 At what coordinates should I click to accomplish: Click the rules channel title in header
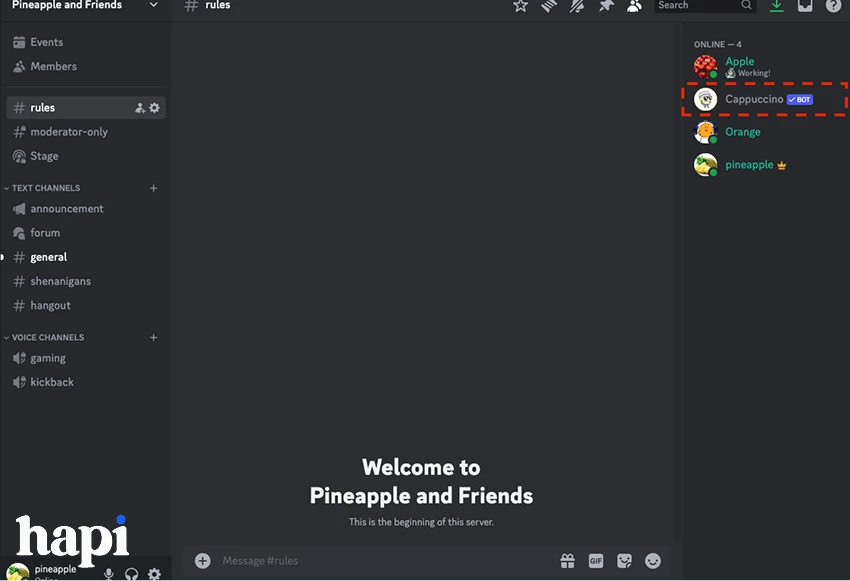(x=217, y=5)
